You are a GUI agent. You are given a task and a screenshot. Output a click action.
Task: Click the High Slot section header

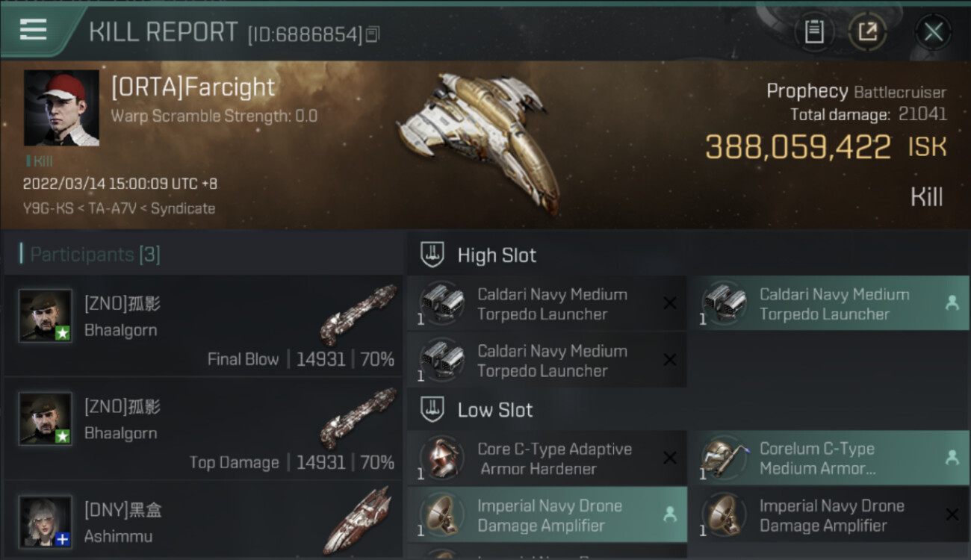(x=497, y=255)
